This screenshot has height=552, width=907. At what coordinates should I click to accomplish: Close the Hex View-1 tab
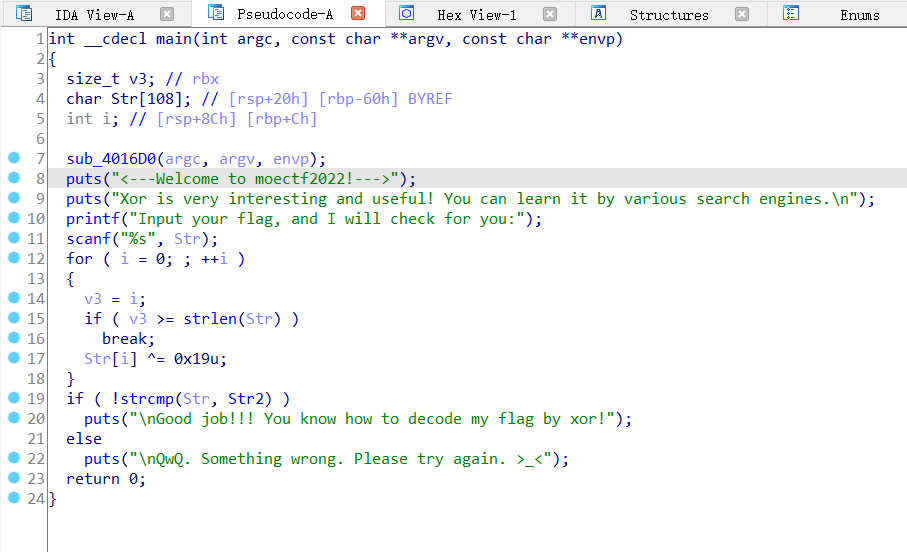point(550,14)
